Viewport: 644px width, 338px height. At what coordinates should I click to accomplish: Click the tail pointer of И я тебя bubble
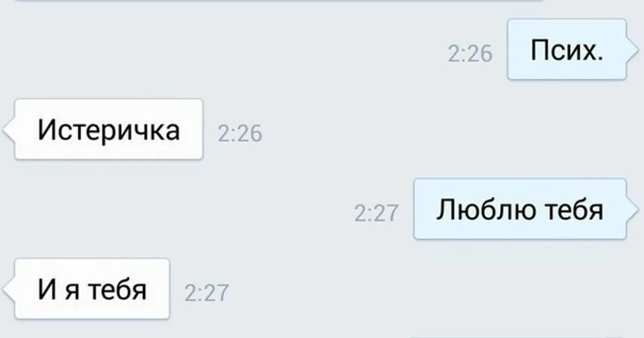point(9,289)
